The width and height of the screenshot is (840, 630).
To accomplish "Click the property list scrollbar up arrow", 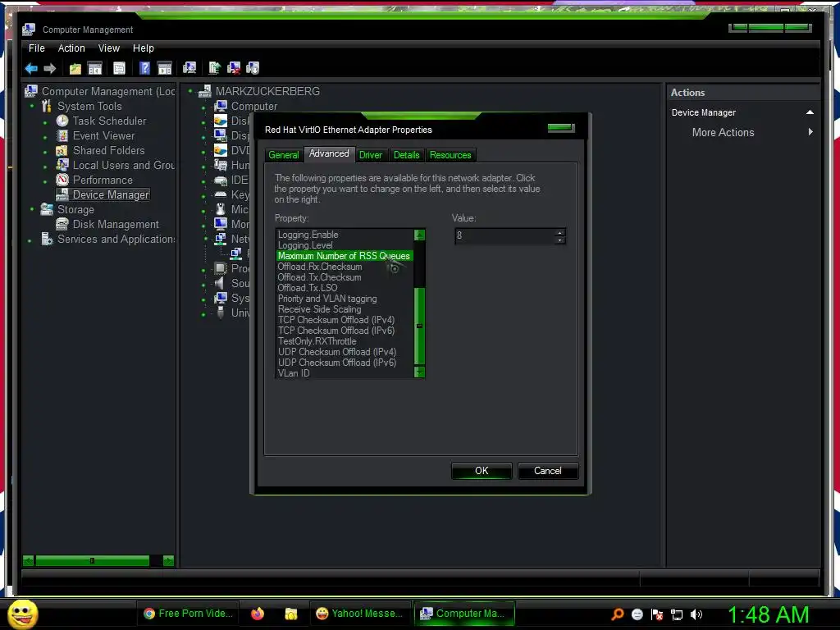I will click(x=419, y=235).
